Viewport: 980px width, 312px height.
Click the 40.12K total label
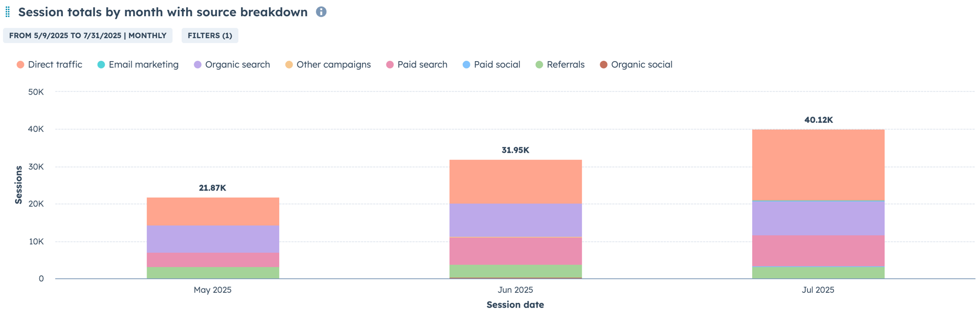point(818,120)
